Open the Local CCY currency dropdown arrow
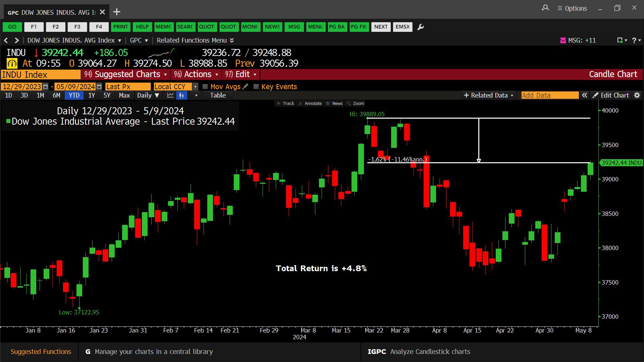This screenshot has width=644, height=362. tap(195, 86)
